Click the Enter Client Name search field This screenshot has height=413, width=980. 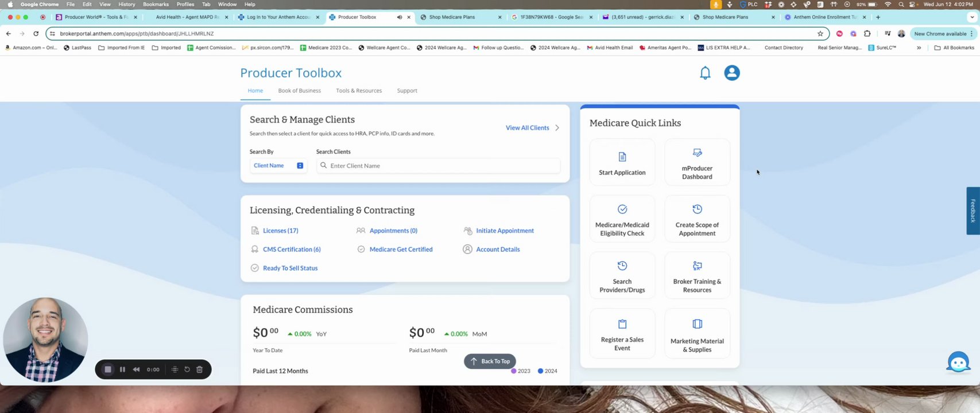click(438, 166)
